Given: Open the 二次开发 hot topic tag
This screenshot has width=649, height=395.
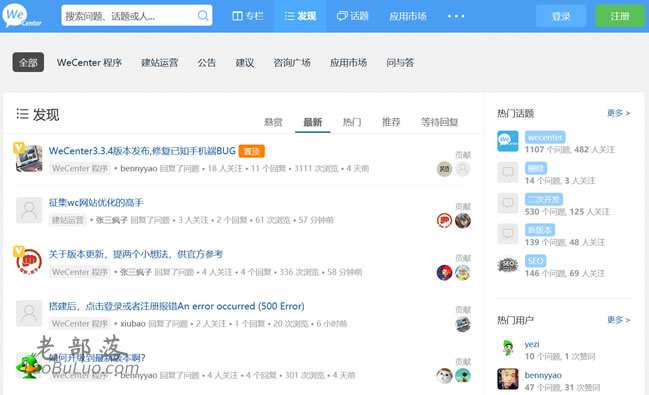Looking at the screenshot, I should pyautogui.click(x=544, y=199).
